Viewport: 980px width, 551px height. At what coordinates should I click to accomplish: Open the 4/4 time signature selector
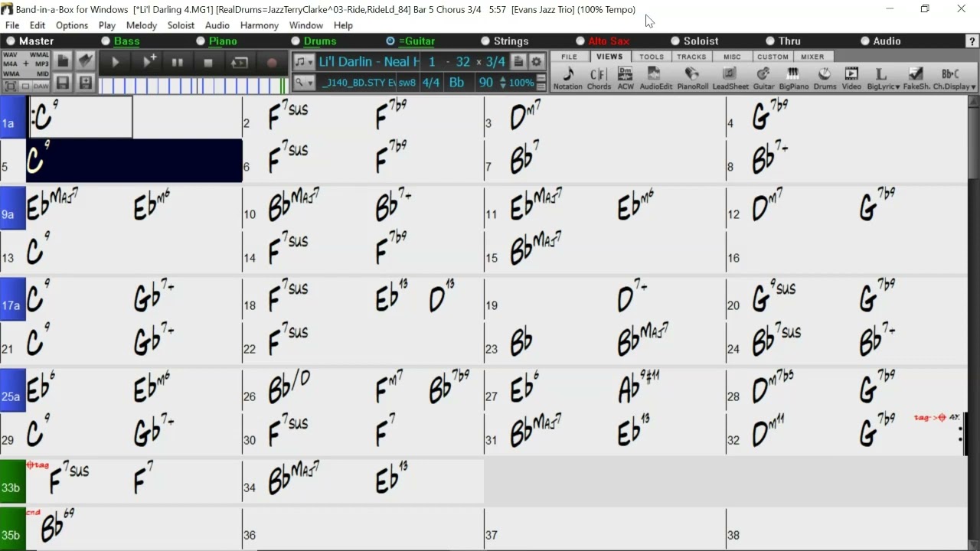(431, 83)
